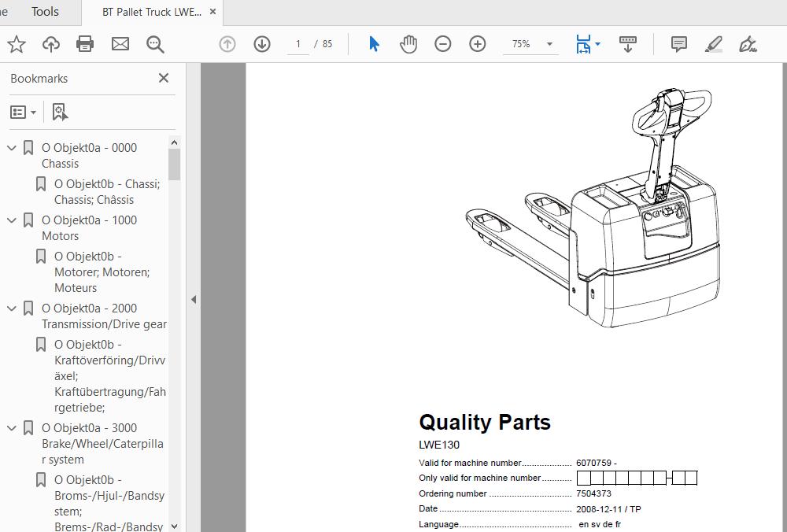Open bookmarks options dropdown menu
Image resolution: width=787 pixels, height=532 pixels.
(23, 113)
